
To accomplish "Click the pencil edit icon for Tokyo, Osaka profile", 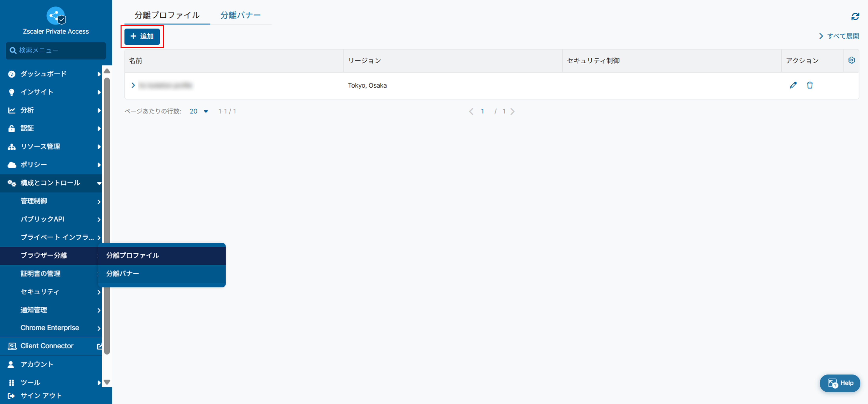I will click(x=793, y=85).
